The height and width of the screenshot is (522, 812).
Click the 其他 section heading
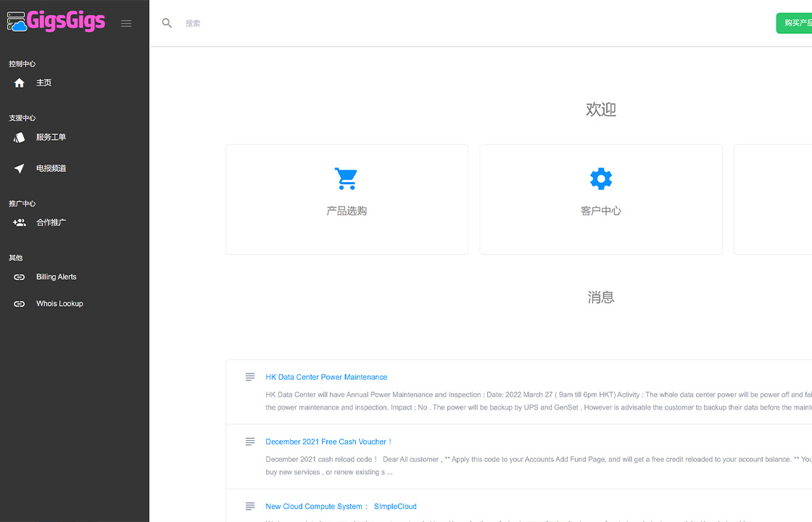coord(15,258)
